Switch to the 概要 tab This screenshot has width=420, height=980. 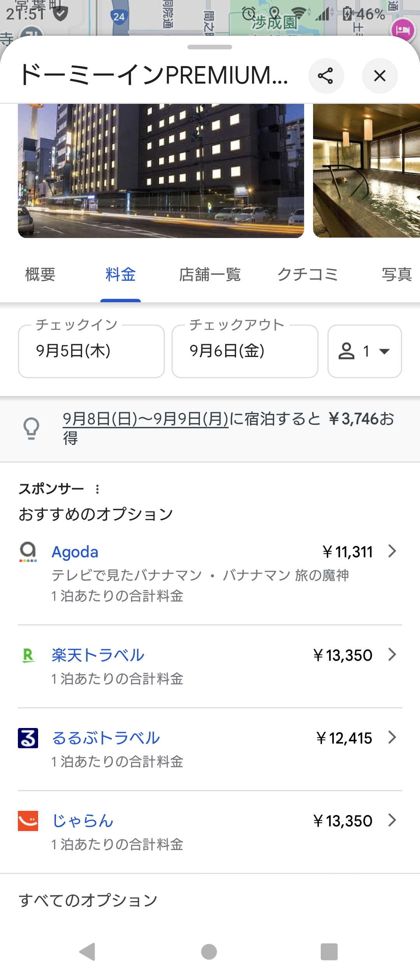click(x=40, y=275)
